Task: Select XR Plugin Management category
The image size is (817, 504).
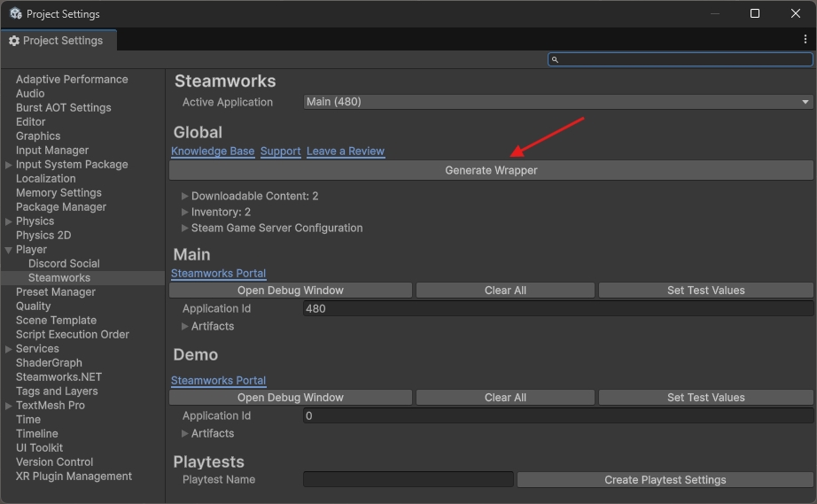Action: pos(74,477)
